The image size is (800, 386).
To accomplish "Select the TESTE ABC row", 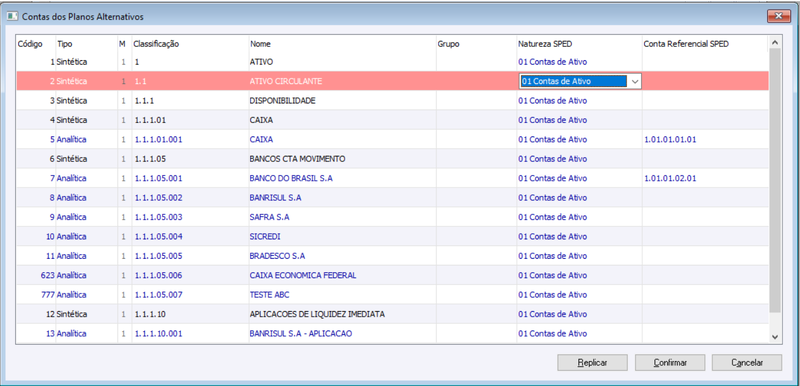I will [392, 295].
